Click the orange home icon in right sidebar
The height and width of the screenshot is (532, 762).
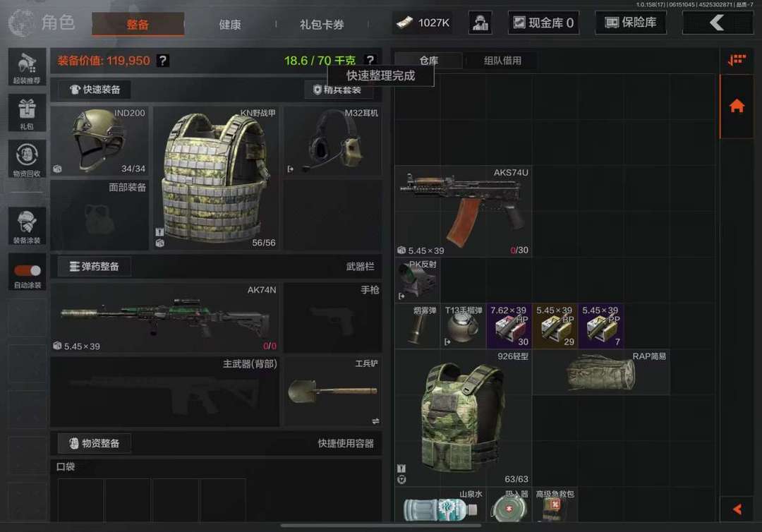coord(737,105)
